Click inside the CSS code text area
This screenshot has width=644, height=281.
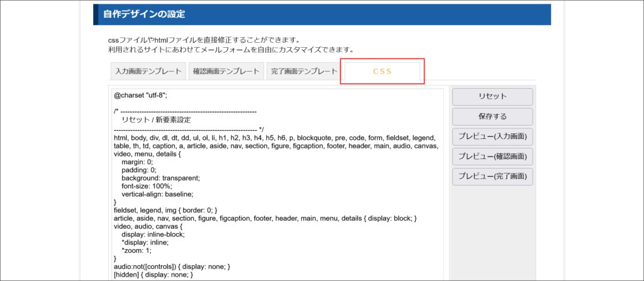pos(277,184)
